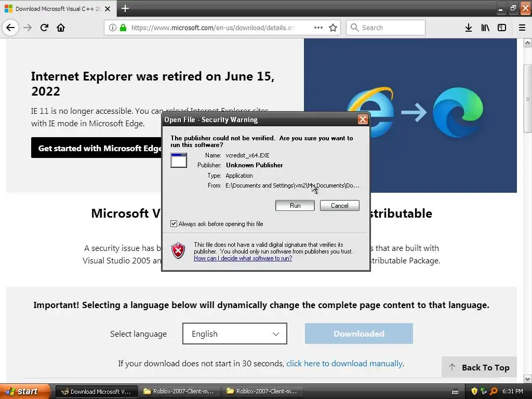Screen dimensions: 532x399
Task: Show site information icon in address bar
Action: click(113, 28)
